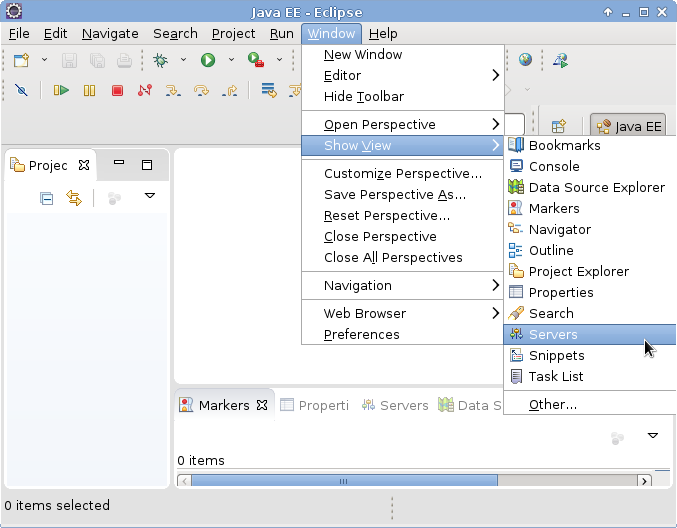Open the Search menu
The image size is (677, 528).
click(x=175, y=34)
